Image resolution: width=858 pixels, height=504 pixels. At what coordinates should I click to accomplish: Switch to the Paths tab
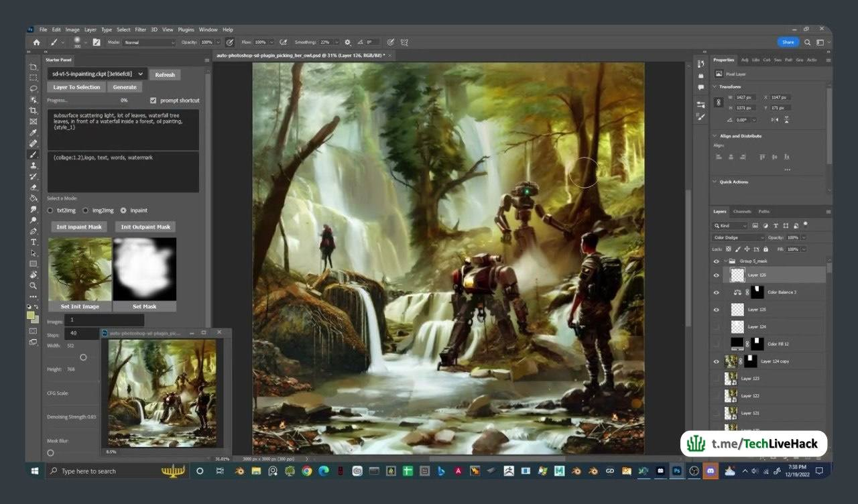tap(764, 211)
